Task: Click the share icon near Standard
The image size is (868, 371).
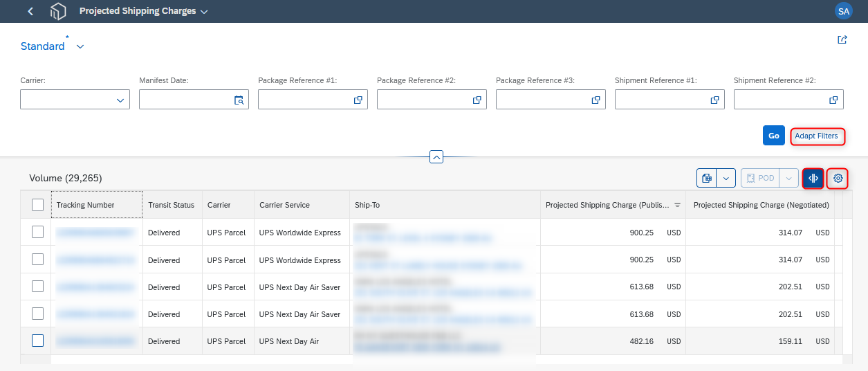Action: pyautogui.click(x=842, y=40)
